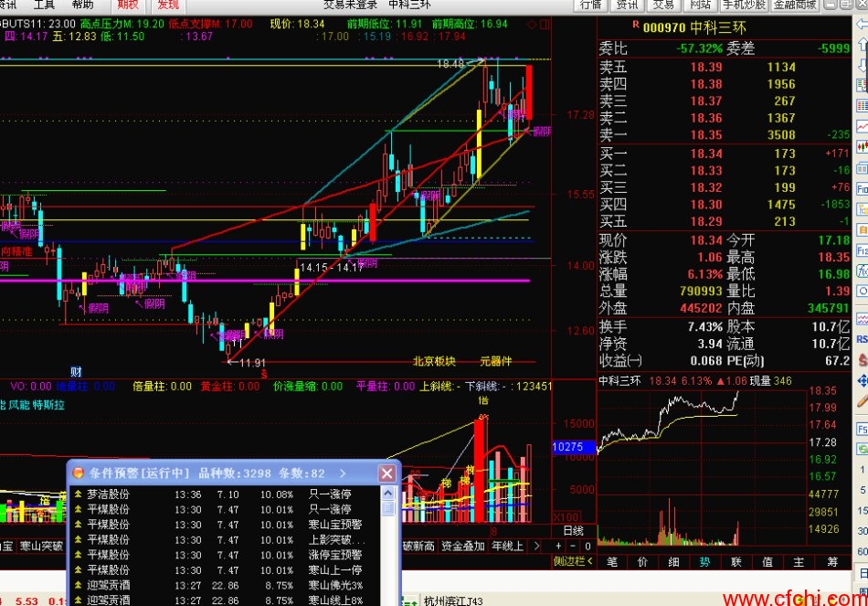Click the 元器件 industry label on chart
Image resolution: width=868 pixels, height=606 pixels.
pyautogui.click(x=495, y=361)
